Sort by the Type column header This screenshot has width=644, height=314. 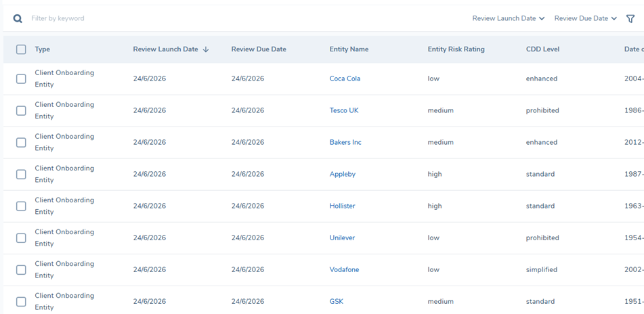click(x=42, y=49)
